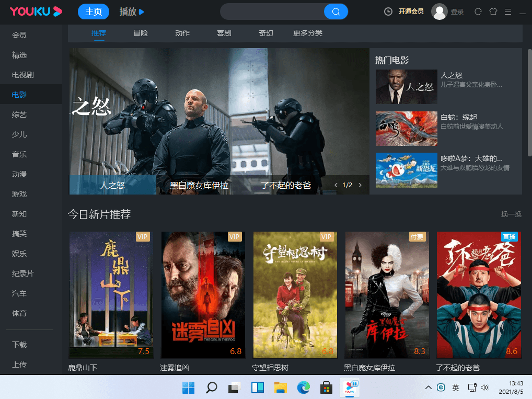Screen dimensions: 532x399
Task: Show hidden tray icons chevron
Action: pos(429,387)
